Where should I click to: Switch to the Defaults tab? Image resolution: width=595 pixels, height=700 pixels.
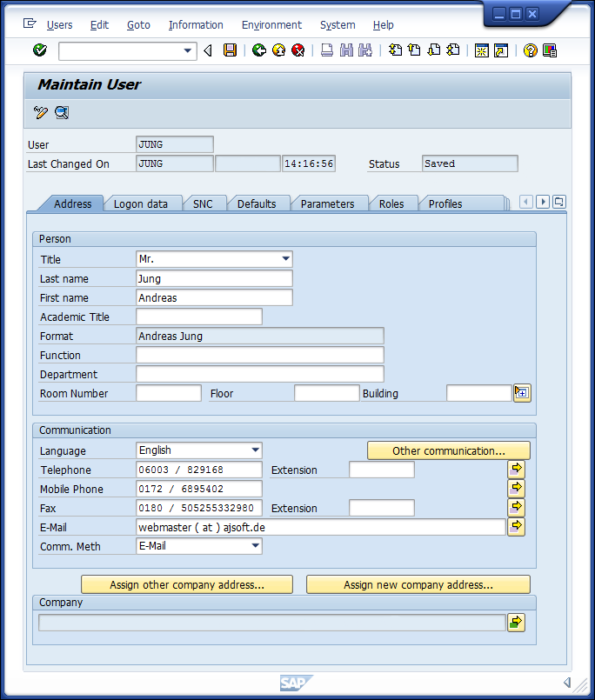257,203
